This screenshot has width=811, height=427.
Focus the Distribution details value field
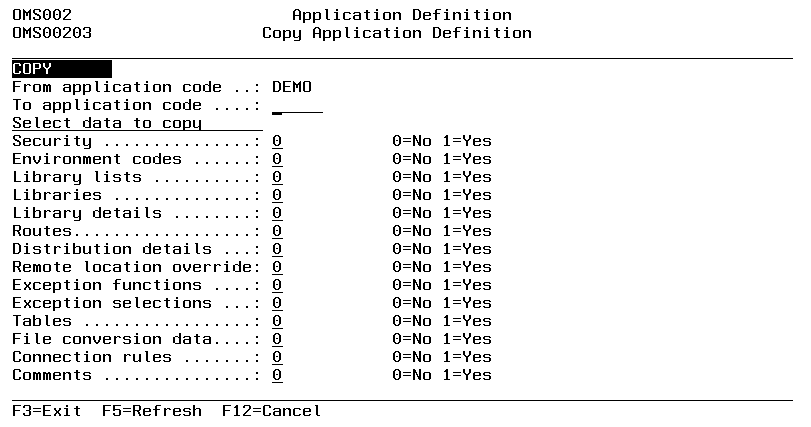277,249
